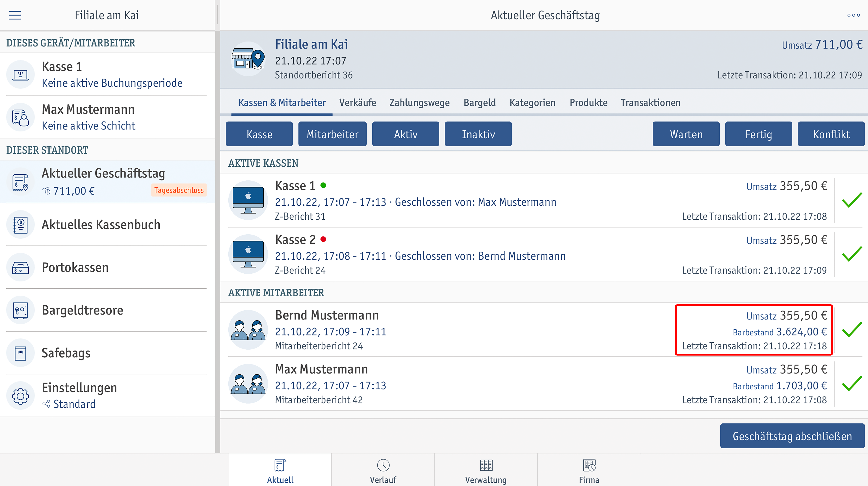
Task: Open Aktuelles Kassenbuch in sidebar
Action: 107,225
